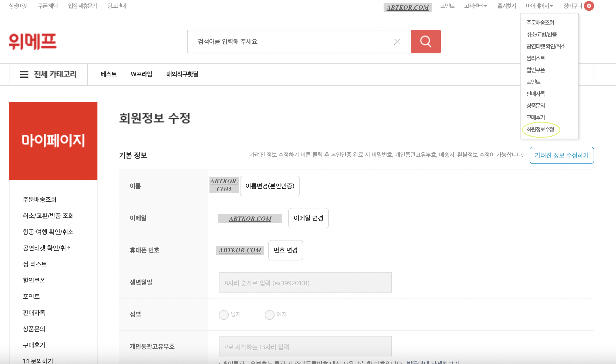Open sidebar link 판매자톡
The width and height of the screenshot is (616, 364).
(x=34, y=313)
